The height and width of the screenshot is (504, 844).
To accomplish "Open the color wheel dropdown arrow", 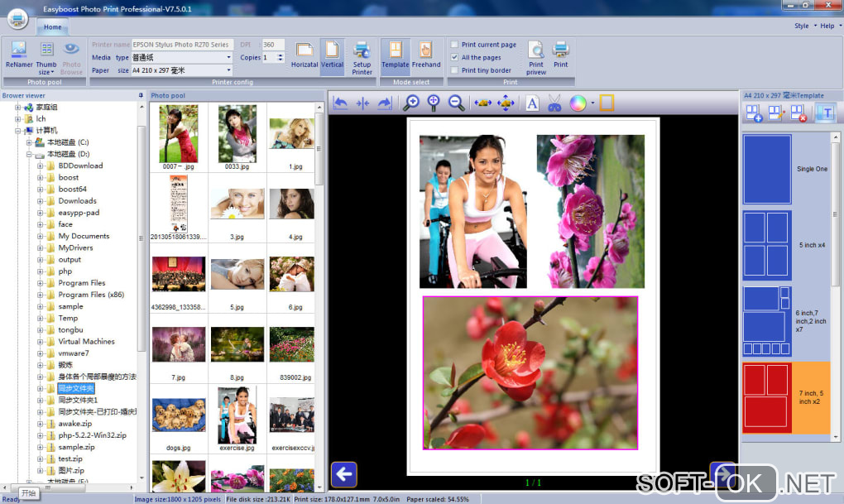I will pos(592,103).
